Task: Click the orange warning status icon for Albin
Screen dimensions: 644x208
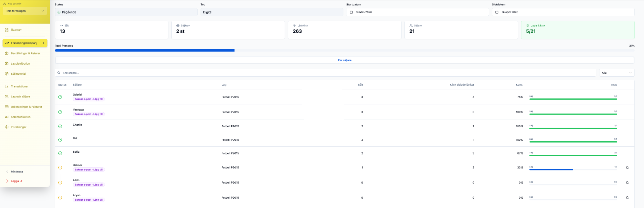Action: pos(60,183)
